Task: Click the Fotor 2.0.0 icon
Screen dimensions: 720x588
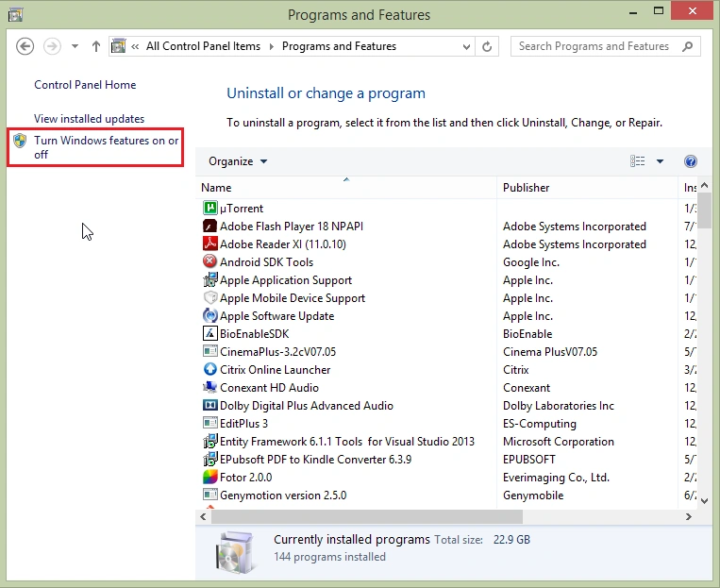Action: click(x=209, y=477)
